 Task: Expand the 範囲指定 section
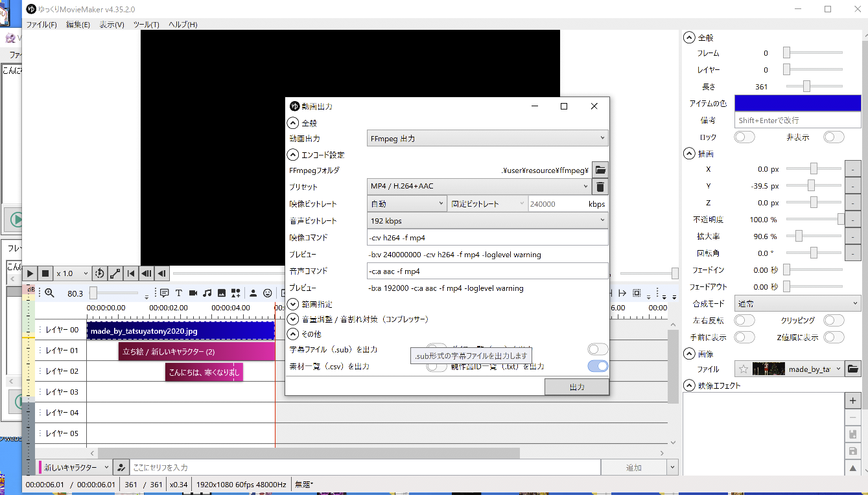[293, 304]
